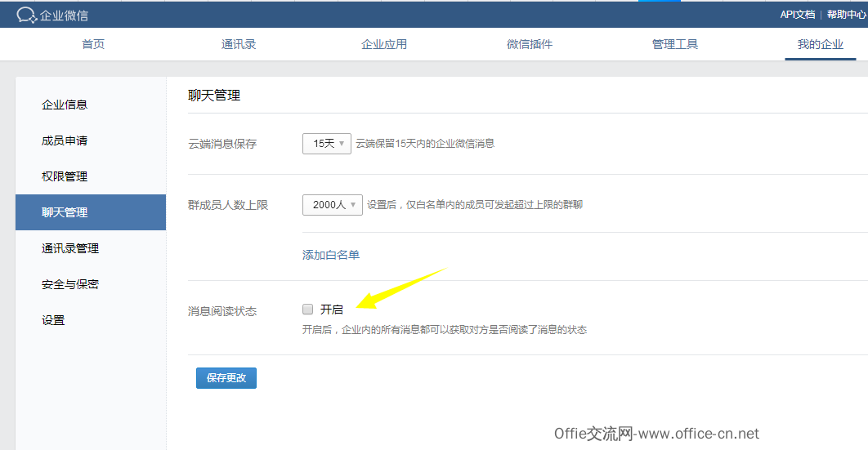The width and height of the screenshot is (868, 450).
Task: Open the 微信插件 tab
Action: pyautogui.click(x=530, y=44)
